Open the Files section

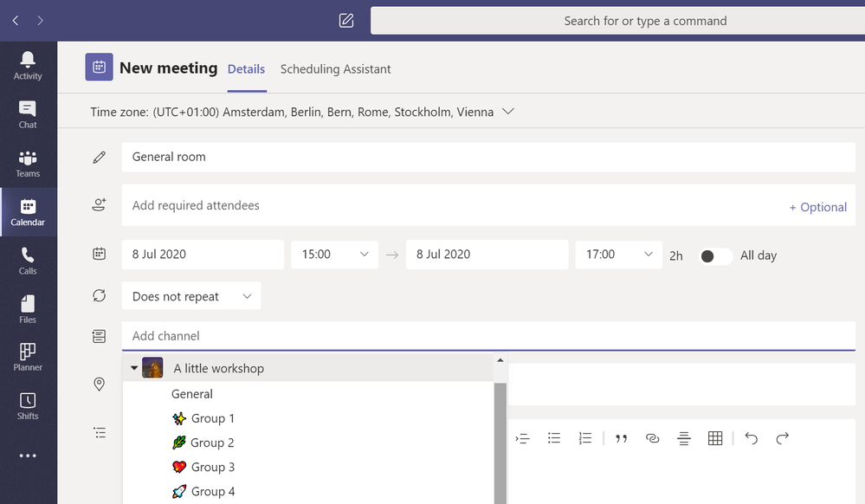click(28, 309)
